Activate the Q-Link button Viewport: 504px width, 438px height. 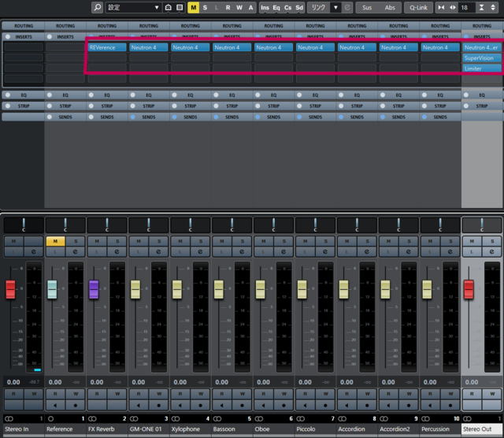418,7
